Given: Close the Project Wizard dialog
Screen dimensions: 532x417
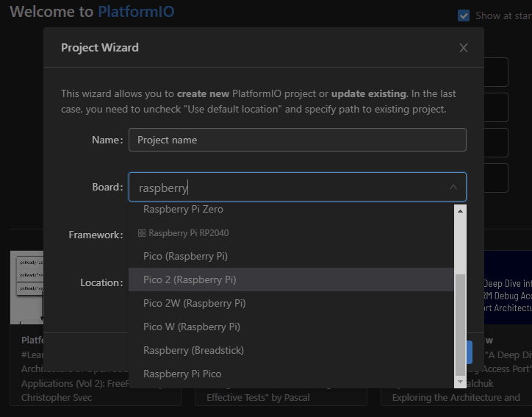Looking at the screenshot, I should pyautogui.click(x=463, y=48).
